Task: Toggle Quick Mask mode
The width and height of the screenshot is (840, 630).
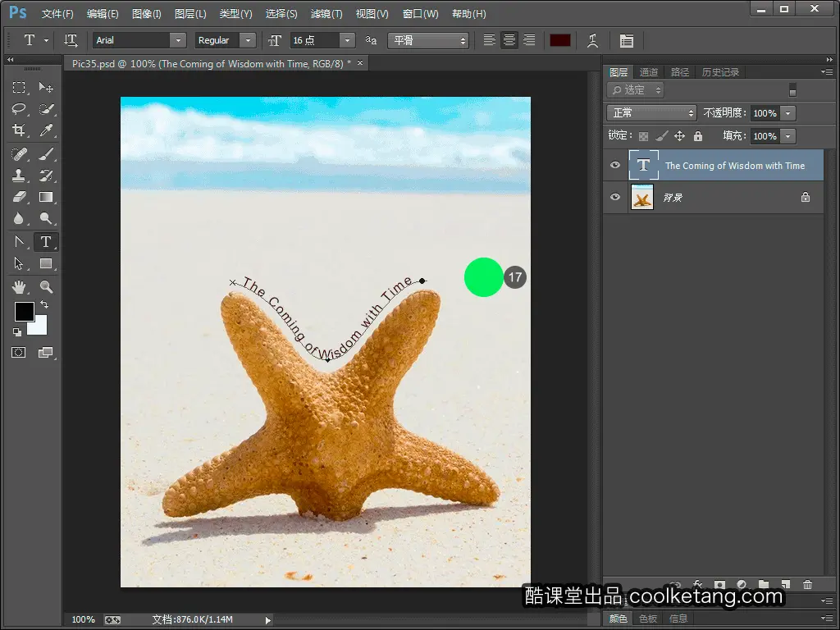Action: [x=19, y=353]
